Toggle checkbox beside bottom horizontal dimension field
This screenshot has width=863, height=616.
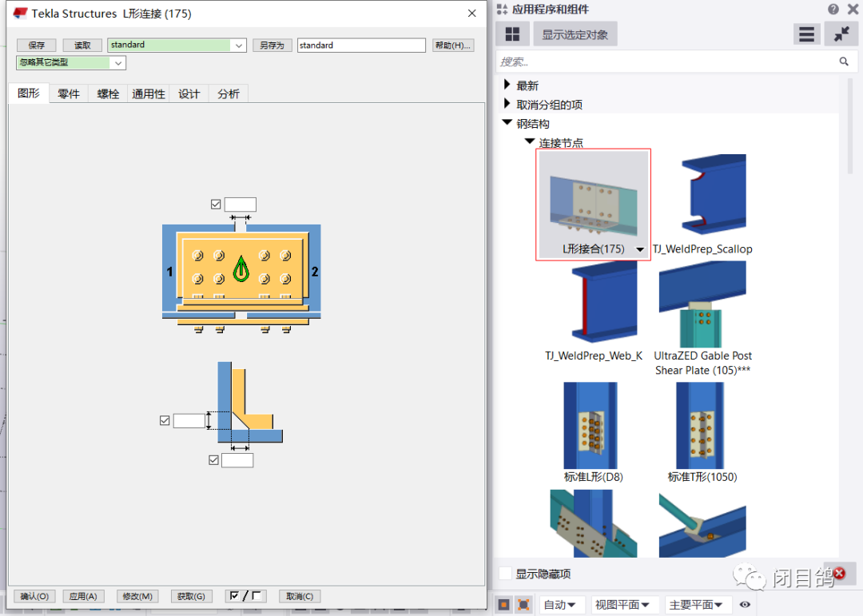pyautogui.click(x=214, y=460)
